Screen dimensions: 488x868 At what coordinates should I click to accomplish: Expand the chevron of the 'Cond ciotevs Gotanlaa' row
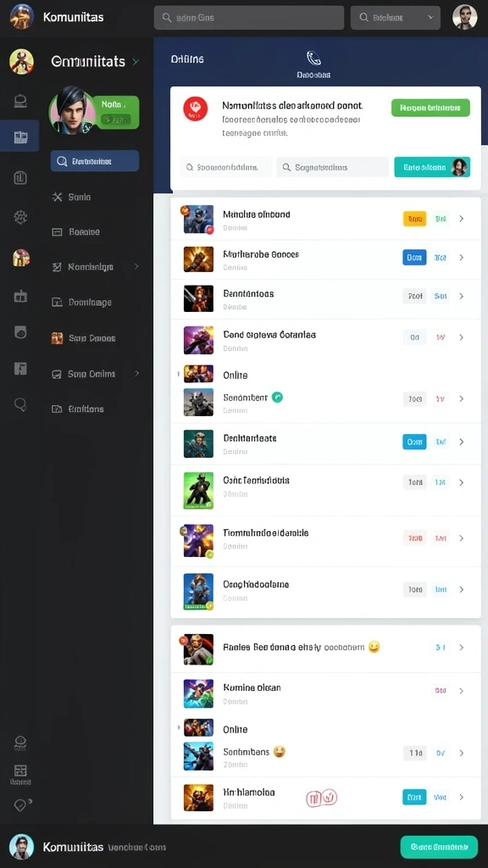pos(462,337)
